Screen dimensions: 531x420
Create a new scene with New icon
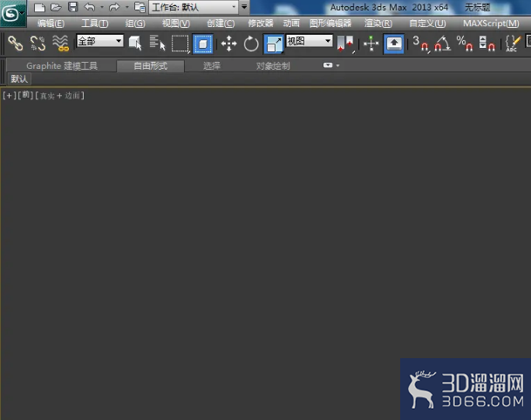pyautogui.click(x=39, y=7)
